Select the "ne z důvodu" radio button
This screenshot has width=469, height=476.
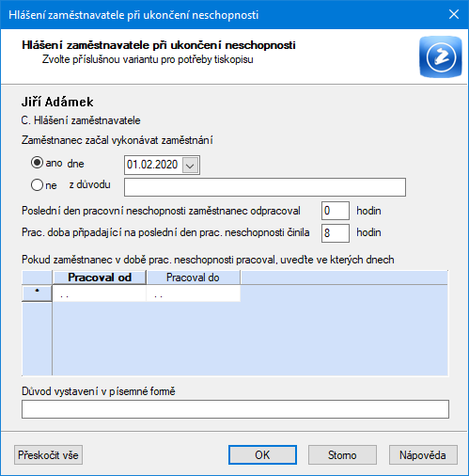pos(37,185)
